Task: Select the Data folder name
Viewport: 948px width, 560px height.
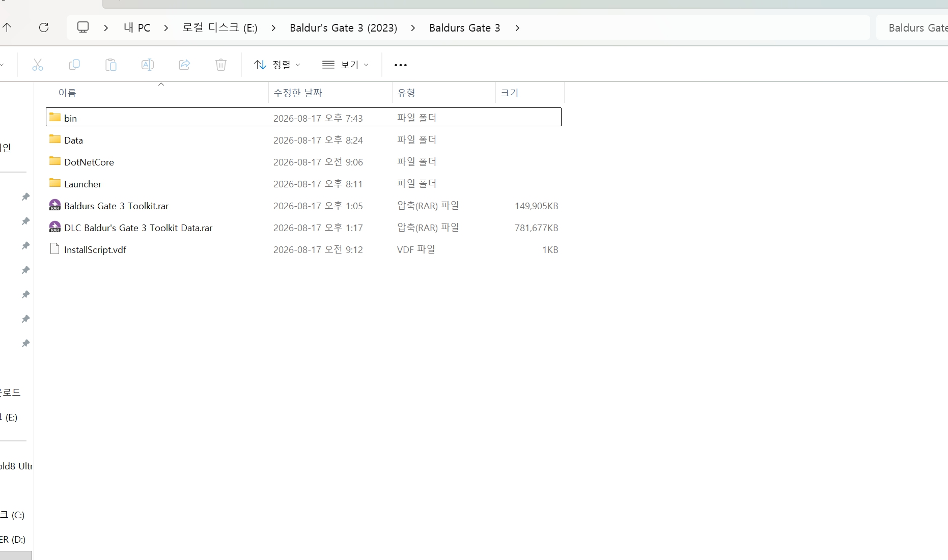Action: click(x=74, y=140)
